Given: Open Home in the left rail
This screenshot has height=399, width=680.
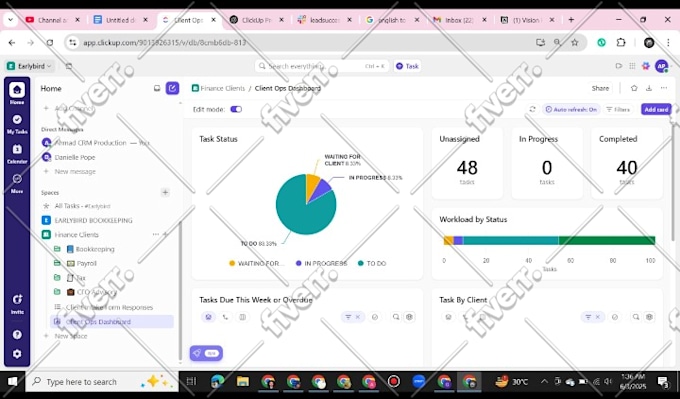Looking at the screenshot, I should (17, 94).
